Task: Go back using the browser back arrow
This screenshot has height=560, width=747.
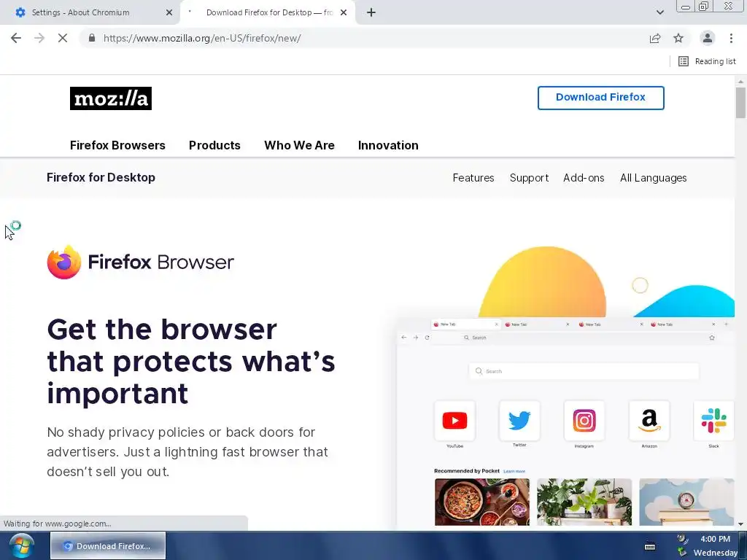Action: coord(16,38)
